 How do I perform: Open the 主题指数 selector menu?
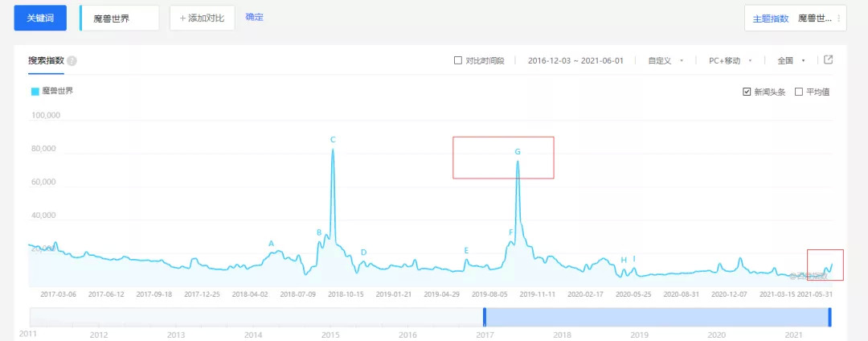[x=796, y=18]
